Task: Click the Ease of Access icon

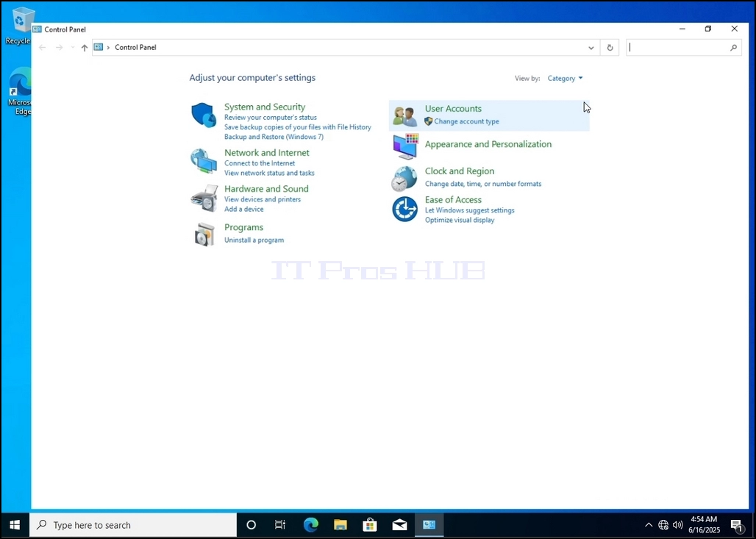Action: click(x=404, y=210)
